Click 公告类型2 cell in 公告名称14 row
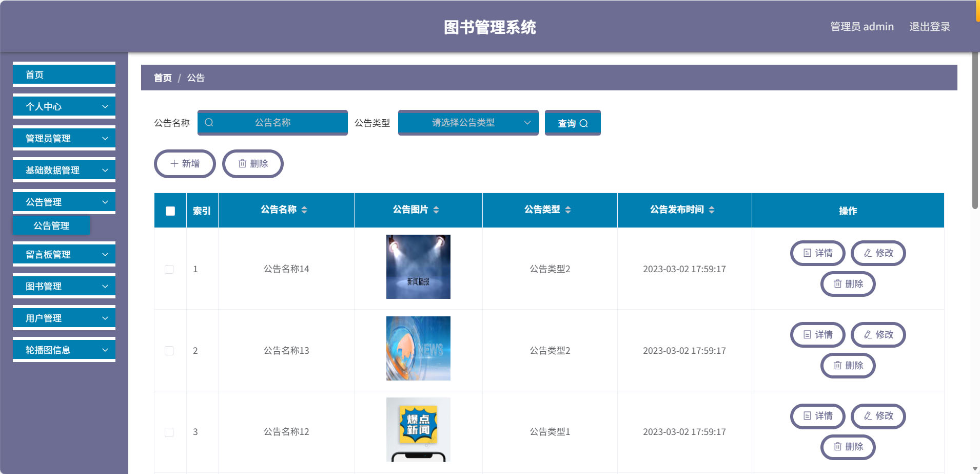Screen dimensions: 980x474 pos(550,269)
